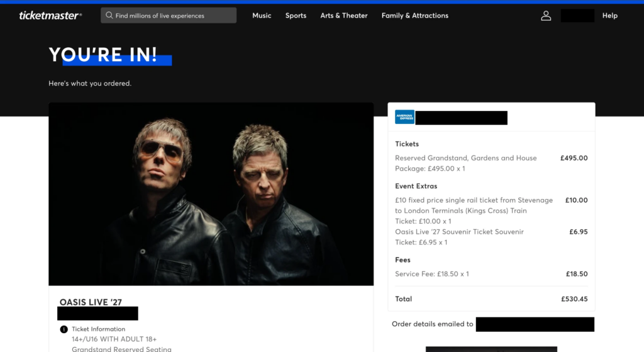Open the Family & Attractions menu
Screen dimensions: 644x352
415,16
